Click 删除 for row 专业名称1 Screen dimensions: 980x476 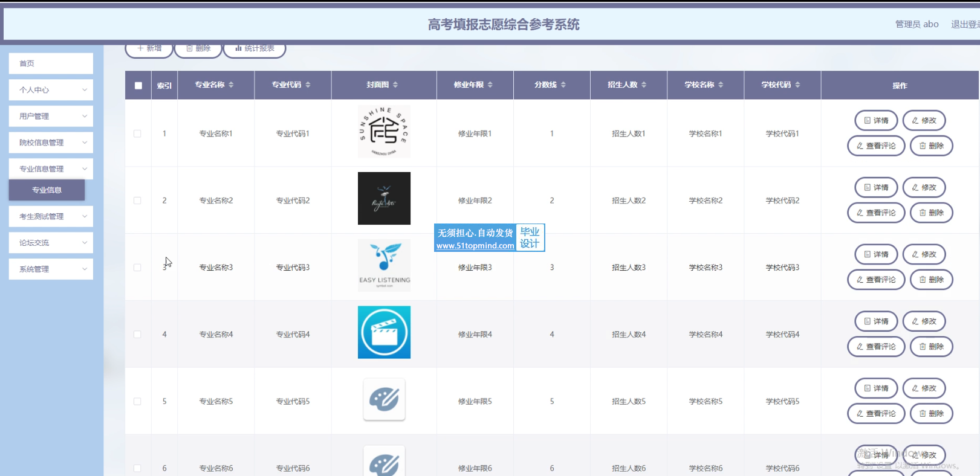pyautogui.click(x=931, y=146)
